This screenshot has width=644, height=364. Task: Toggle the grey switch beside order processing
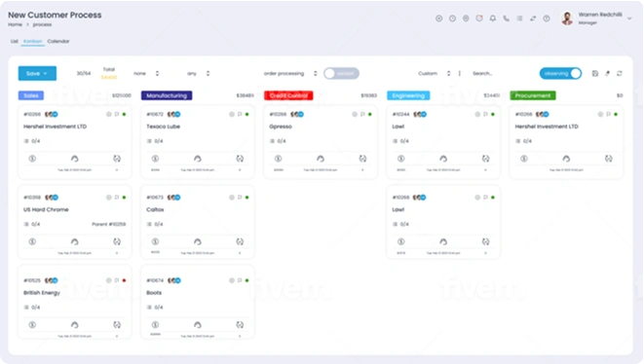[341, 73]
